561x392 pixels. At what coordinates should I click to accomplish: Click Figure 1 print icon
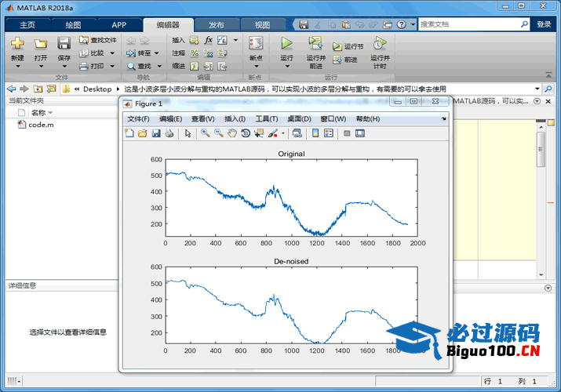coord(169,133)
